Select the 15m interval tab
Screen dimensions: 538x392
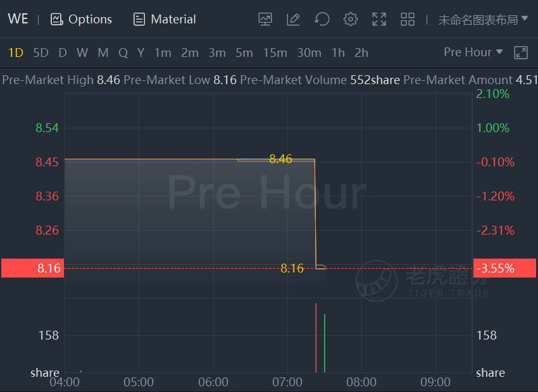coord(275,52)
